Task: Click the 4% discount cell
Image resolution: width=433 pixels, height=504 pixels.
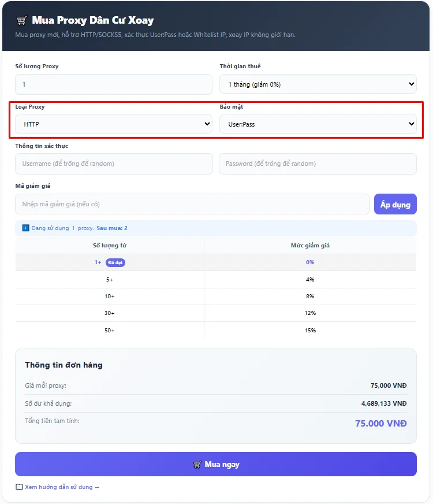Action: [310, 280]
